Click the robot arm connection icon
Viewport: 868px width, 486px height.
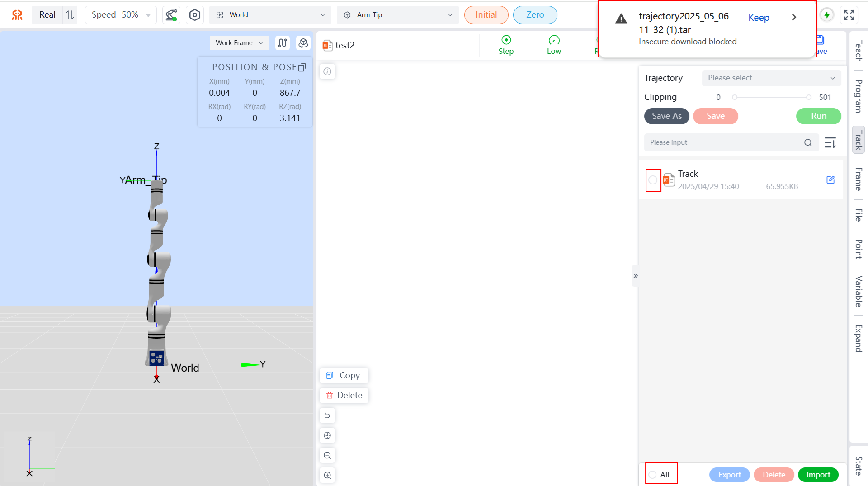171,15
